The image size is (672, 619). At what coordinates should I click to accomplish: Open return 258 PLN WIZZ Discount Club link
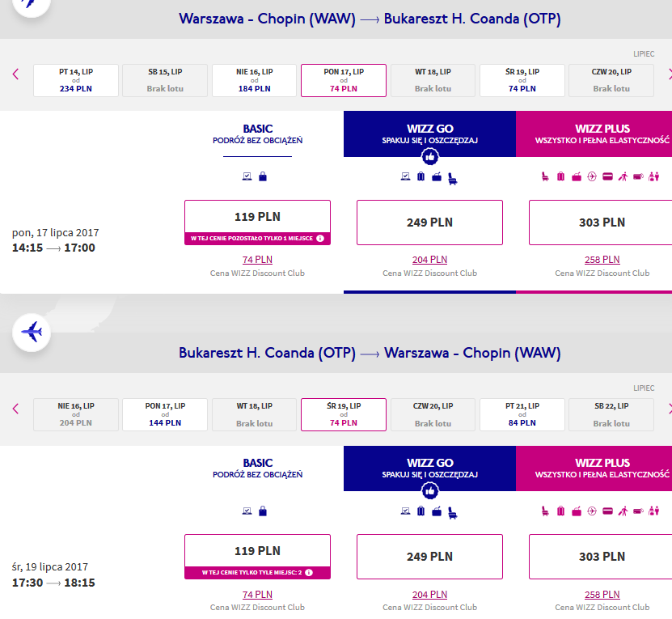click(602, 594)
